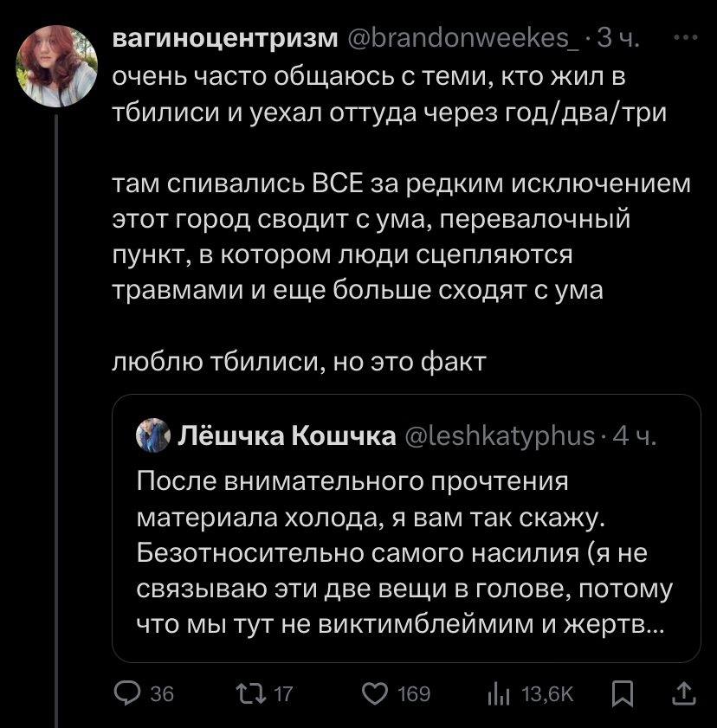Click the @leshkatyphus handle
Screen dimensions: 717x728
coord(501,435)
